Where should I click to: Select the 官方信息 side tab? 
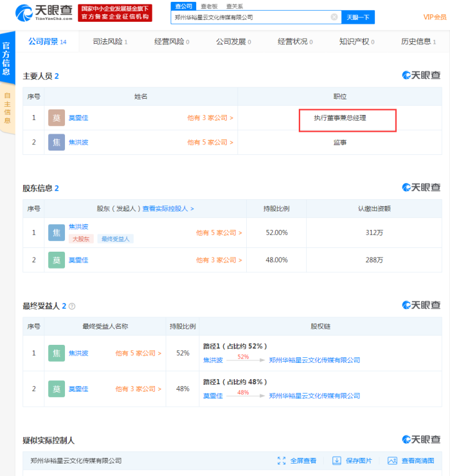coord(7,58)
